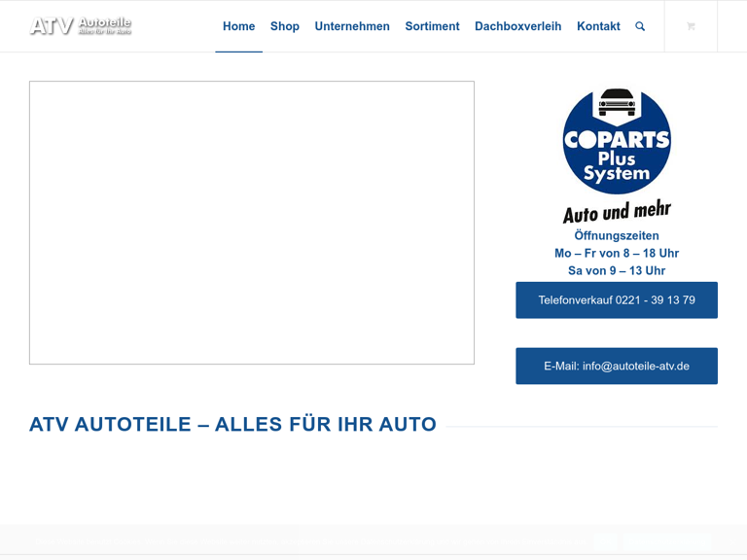Open search via the magnifier icon
The image size is (747, 560).
click(640, 26)
